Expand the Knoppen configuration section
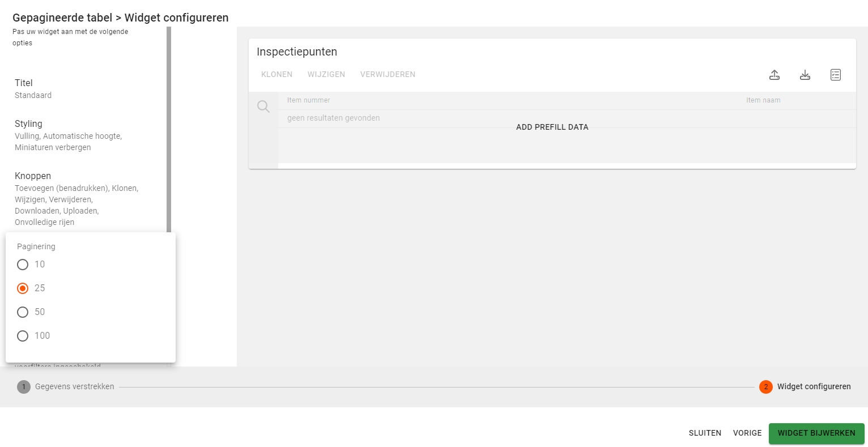Image resolution: width=868 pixels, height=447 pixels. tap(33, 176)
